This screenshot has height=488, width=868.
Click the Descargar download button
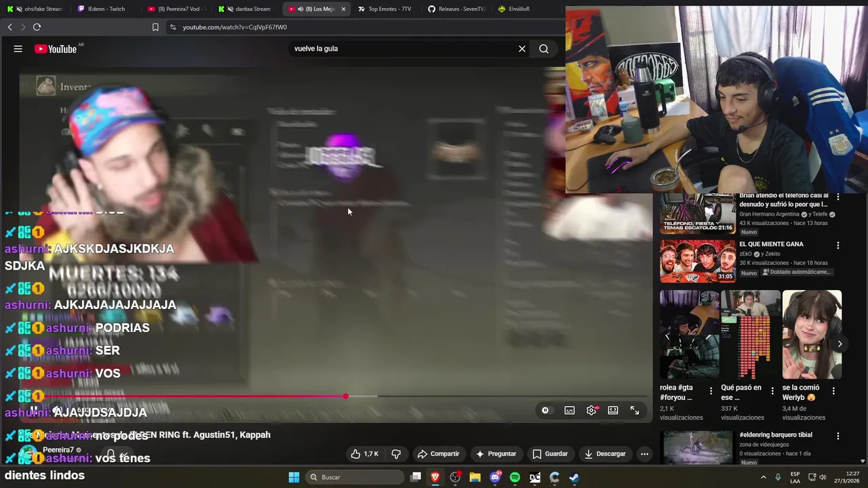coord(605,453)
